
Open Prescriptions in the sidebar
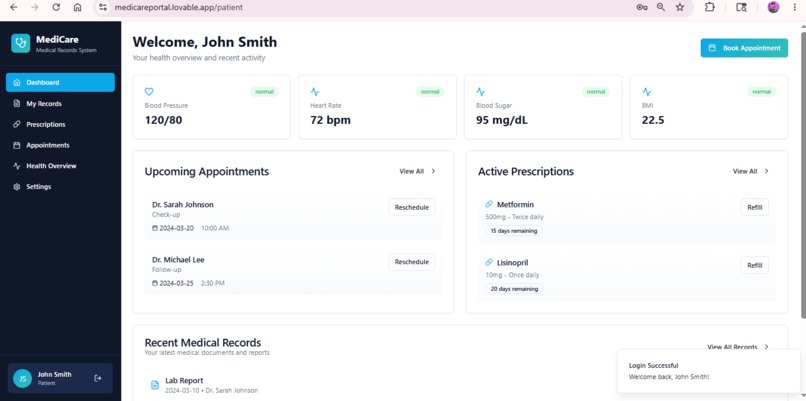click(60, 124)
